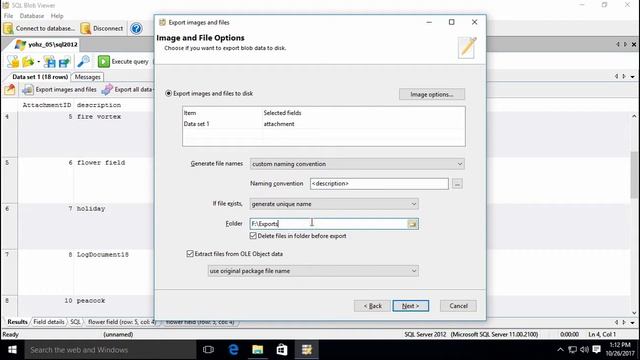Click Export images and files toolbar button
Viewport: 640px width, 360px height.
[60, 89]
